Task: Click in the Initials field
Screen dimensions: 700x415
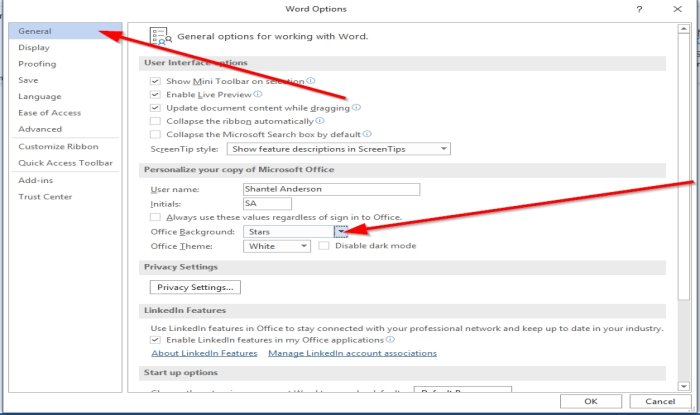Action: click(x=267, y=203)
